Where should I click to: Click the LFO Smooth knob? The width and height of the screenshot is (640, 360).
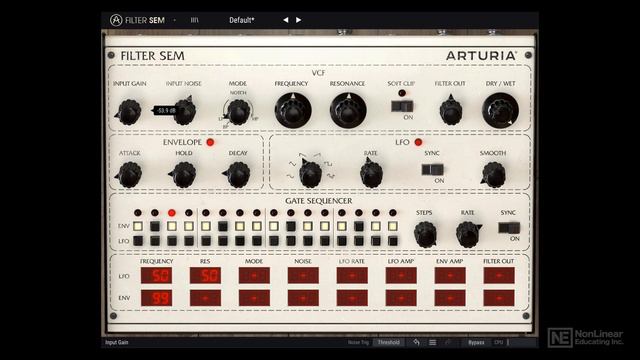coord(493,175)
